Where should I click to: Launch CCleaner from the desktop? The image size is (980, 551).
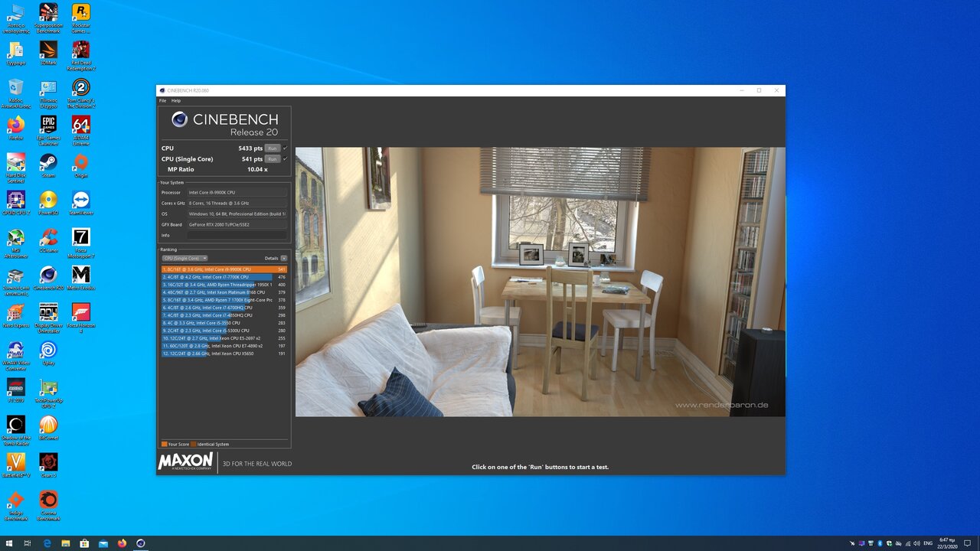[x=48, y=240]
